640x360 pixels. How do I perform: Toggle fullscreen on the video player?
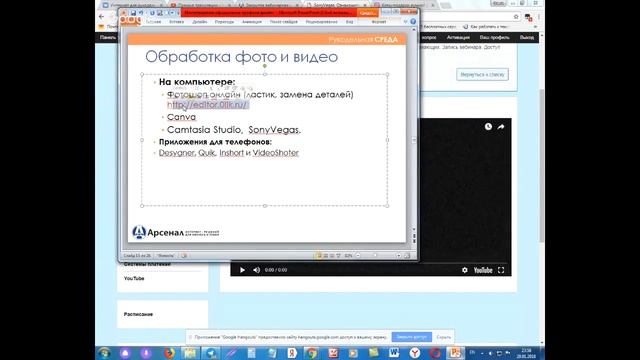pos(501,270)
